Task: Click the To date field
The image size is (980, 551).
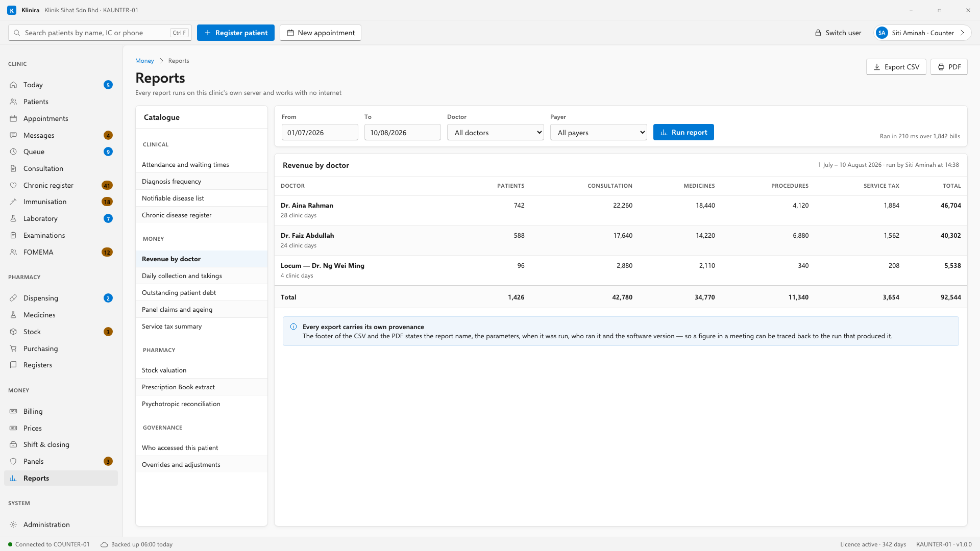Action: [x=402, y=132]
